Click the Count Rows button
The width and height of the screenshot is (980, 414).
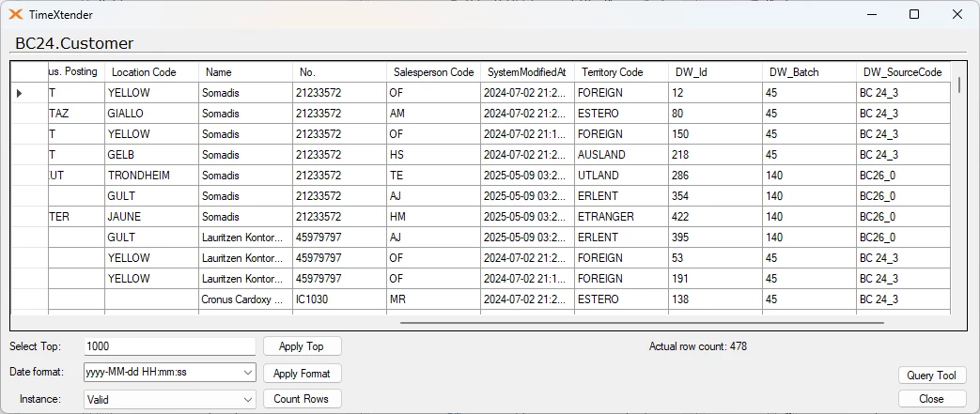point(302,399)
